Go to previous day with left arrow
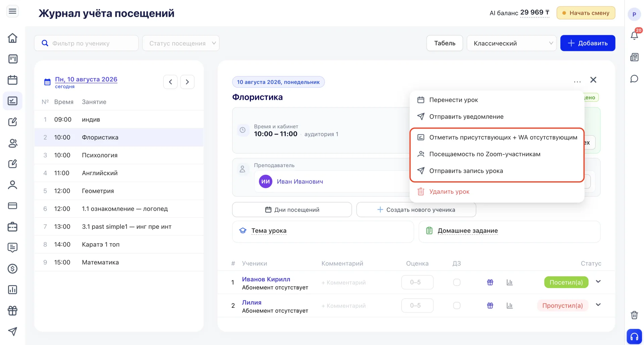Viewport: 644px width, 345px height. click(x=170, y=82)
